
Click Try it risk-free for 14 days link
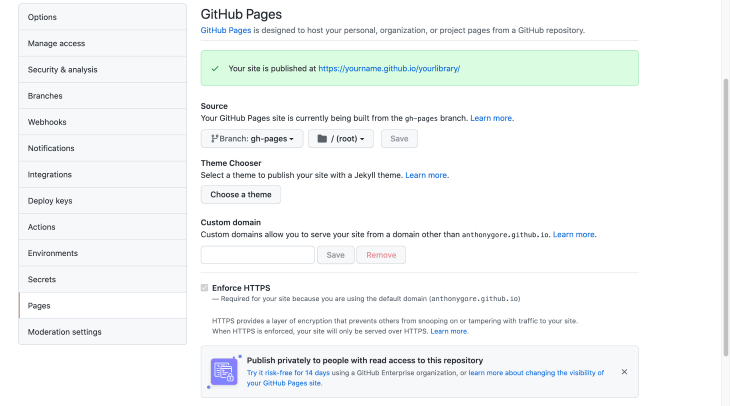pos(288,373)
